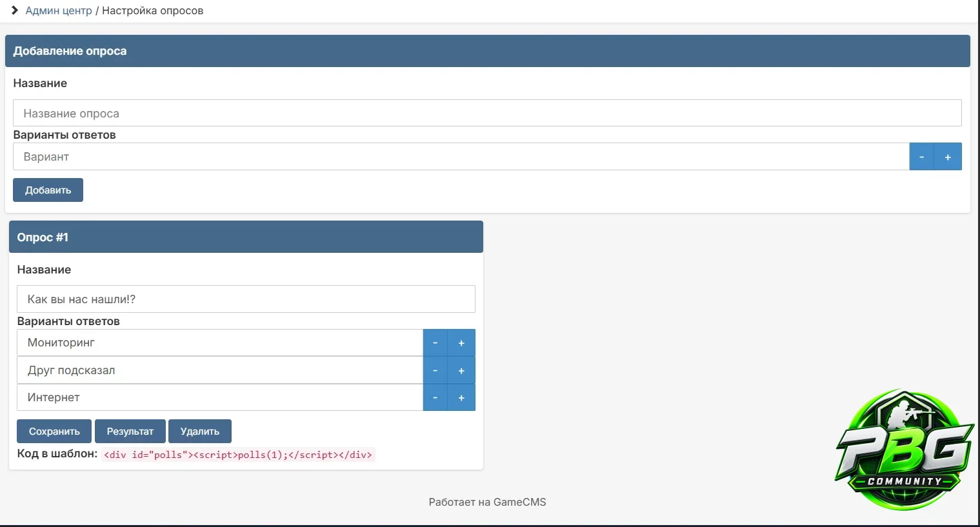Image resolution: width=980 pixels, height=527 pixels.
Task: Click the breadcrumb chevron arrow icon
Action: click(x=15, y=10)
